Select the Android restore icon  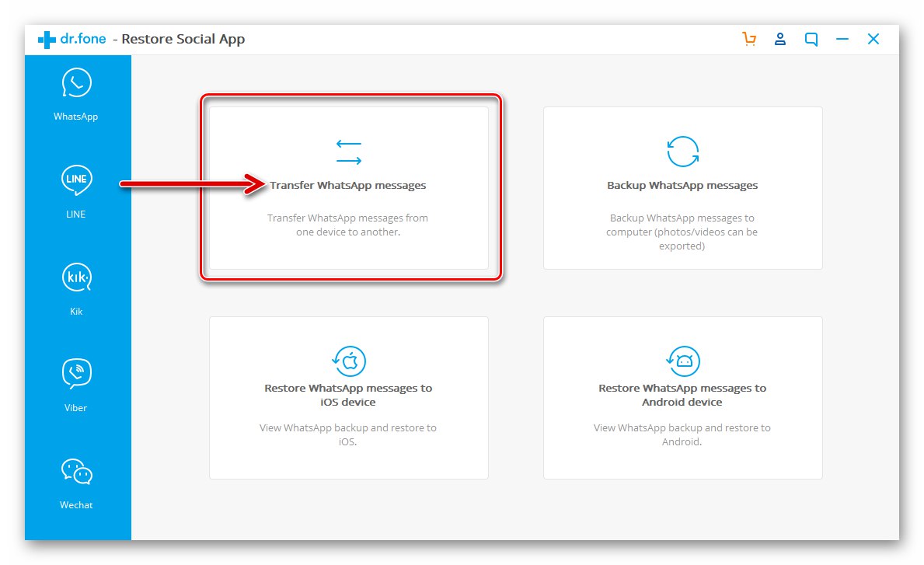click(x=682, y=362)
